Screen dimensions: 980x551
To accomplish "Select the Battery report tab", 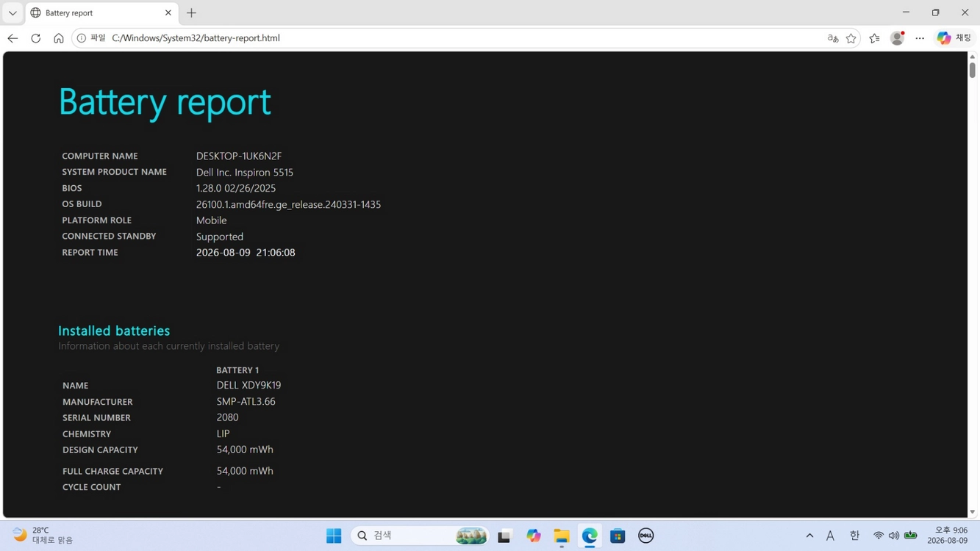I will click(x=101, y=12).
